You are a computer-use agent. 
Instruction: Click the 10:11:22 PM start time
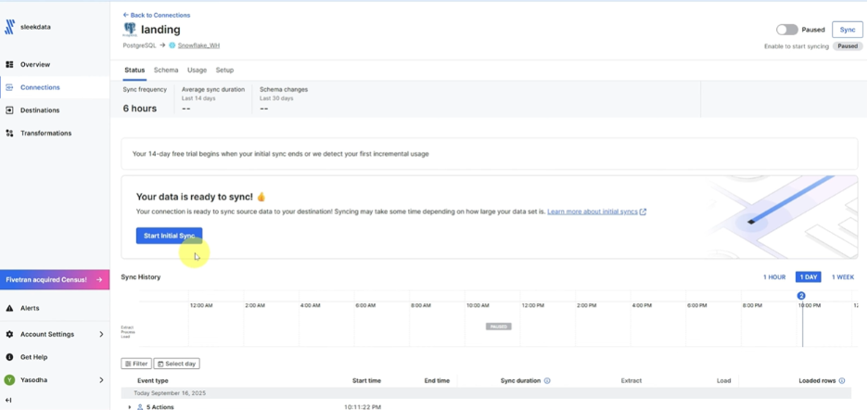363,407
